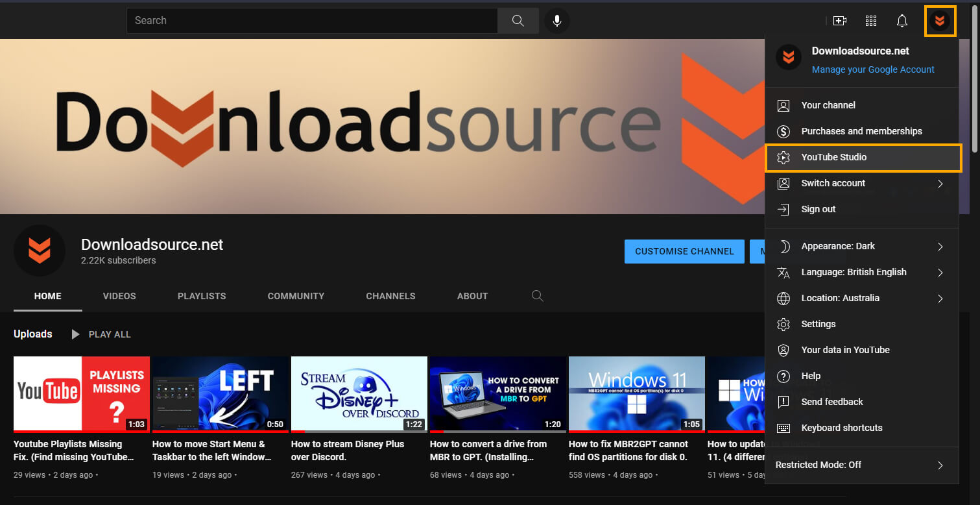Click the Switch account icon
The height and width of the screenshot is (505, 980).
[783, 183]
